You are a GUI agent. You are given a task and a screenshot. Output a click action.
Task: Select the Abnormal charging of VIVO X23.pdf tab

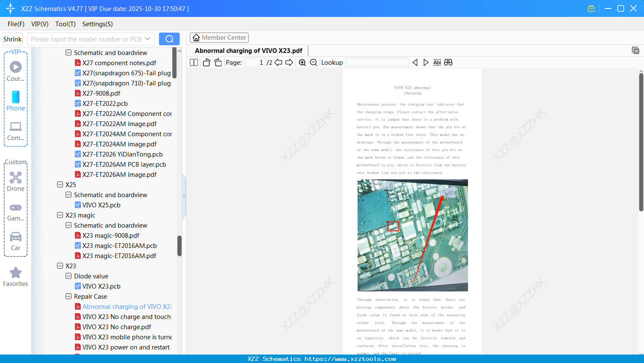[x=249, y=51]
